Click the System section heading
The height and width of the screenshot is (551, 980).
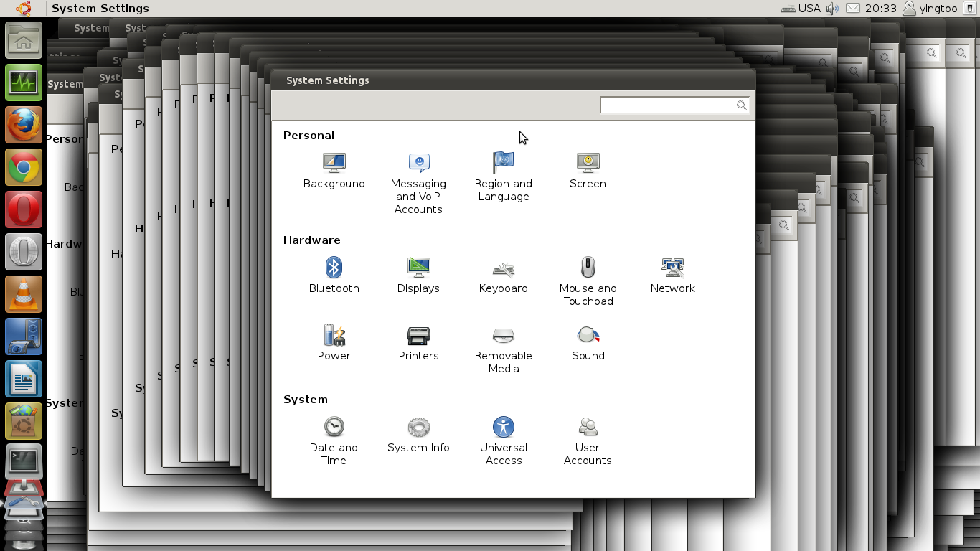tap(305, 399)
